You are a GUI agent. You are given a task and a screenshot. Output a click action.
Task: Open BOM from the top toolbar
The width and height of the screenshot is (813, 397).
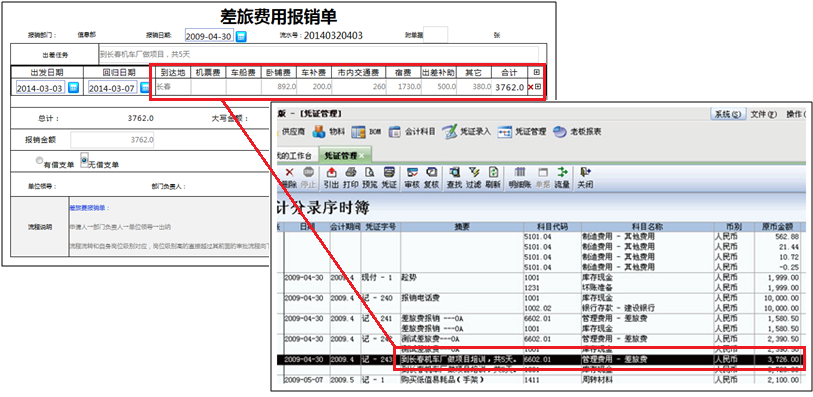pyautogui.click(x=366, y=132)
